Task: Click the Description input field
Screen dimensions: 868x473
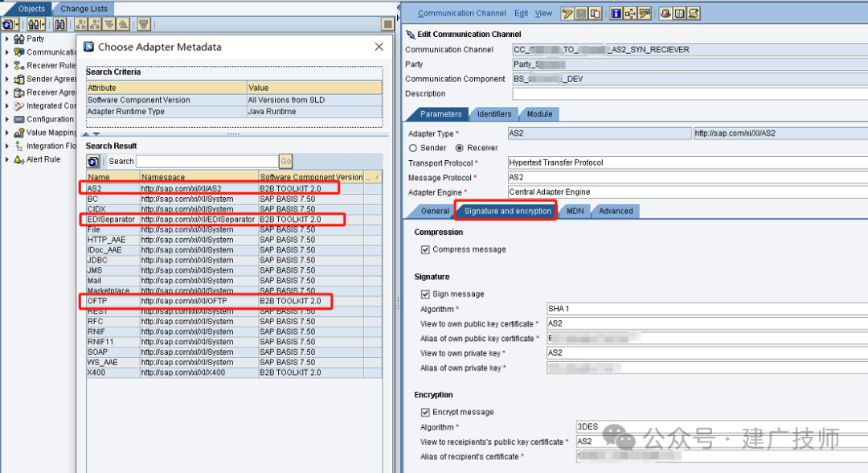Action: 690,93
